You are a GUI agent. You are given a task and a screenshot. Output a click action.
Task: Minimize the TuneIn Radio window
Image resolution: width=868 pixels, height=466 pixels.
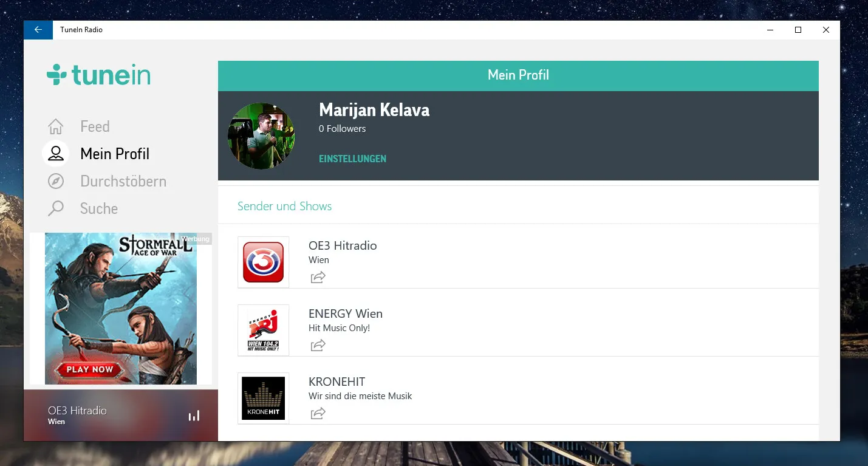click(x=770, y=30)
